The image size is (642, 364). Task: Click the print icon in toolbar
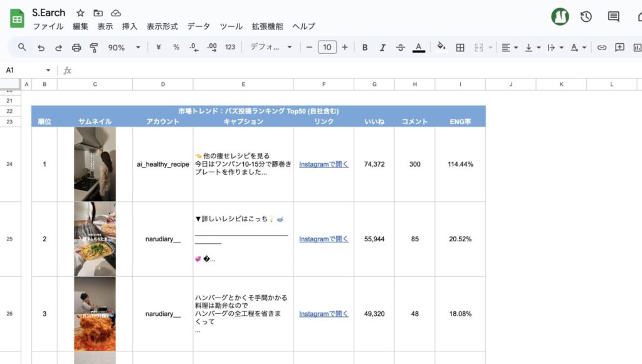click(76, 48)
